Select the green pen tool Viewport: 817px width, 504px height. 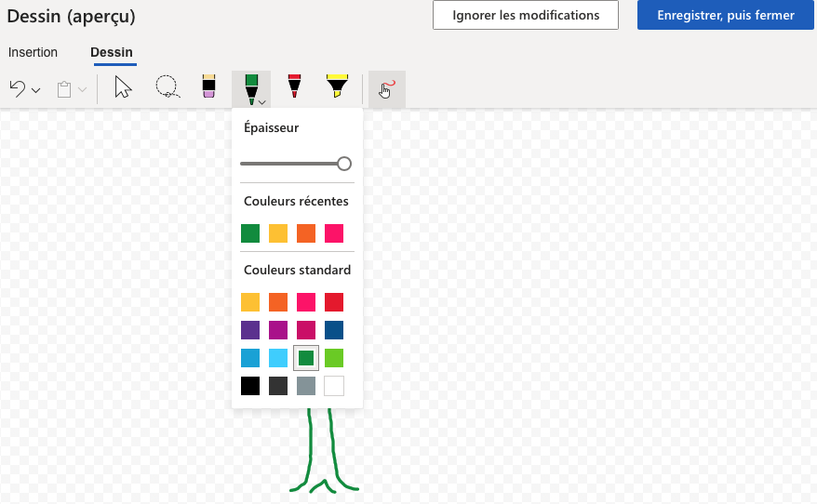251,89
